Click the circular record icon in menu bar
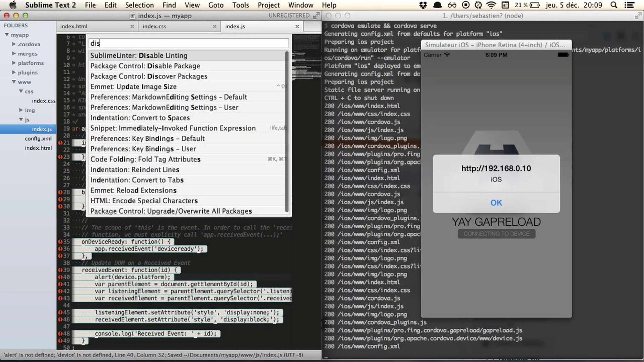Screen dimensions: 644x362 (x=466, y=5)
